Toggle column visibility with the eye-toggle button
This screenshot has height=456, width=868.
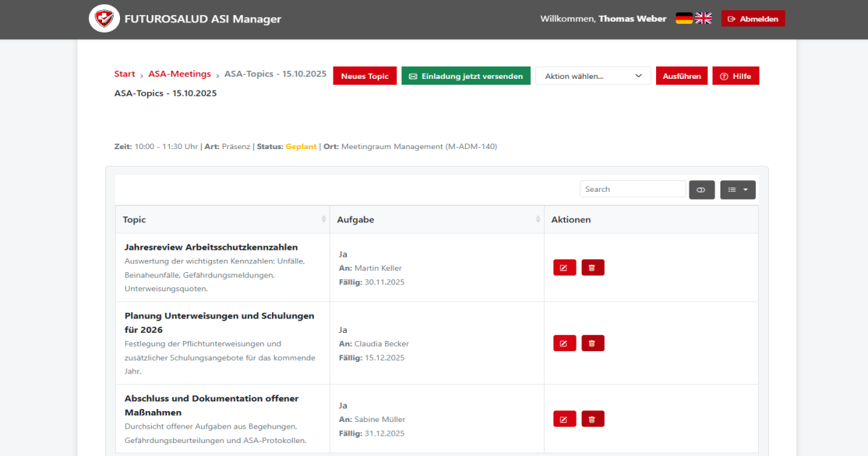701,189
